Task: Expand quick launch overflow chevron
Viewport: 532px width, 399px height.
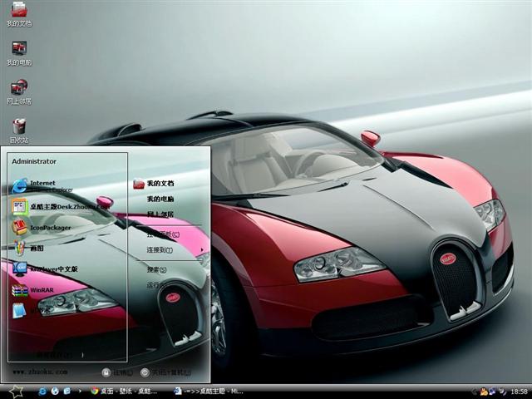Action: point(80,392)
